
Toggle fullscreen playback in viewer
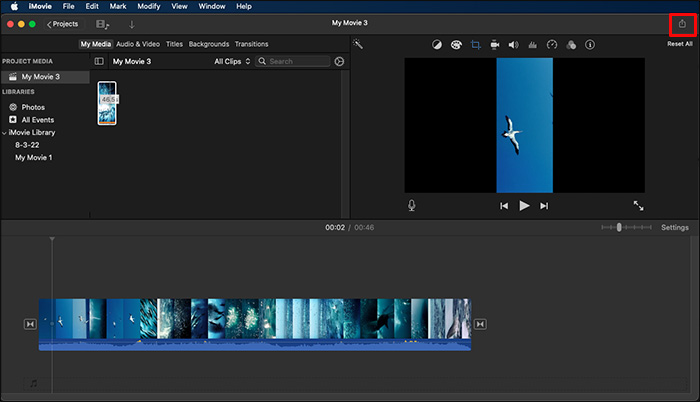[x=638, y=205]
